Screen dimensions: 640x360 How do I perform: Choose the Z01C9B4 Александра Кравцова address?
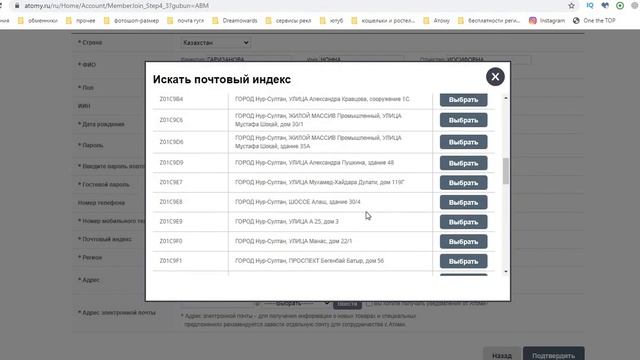pyautogui.click(x=463, y=100)
